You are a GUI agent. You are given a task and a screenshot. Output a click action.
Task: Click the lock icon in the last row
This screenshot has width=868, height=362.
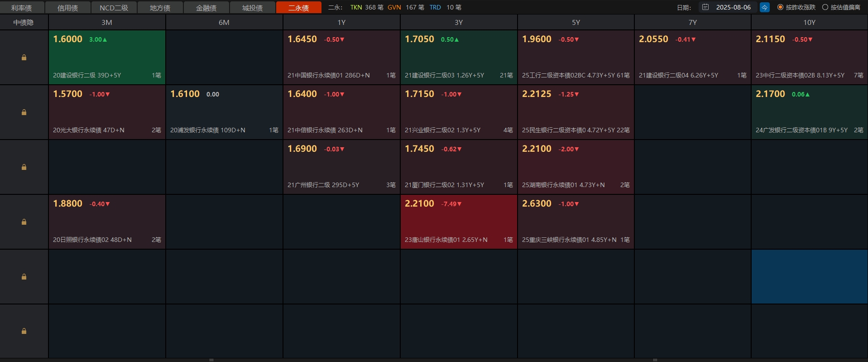24,331
